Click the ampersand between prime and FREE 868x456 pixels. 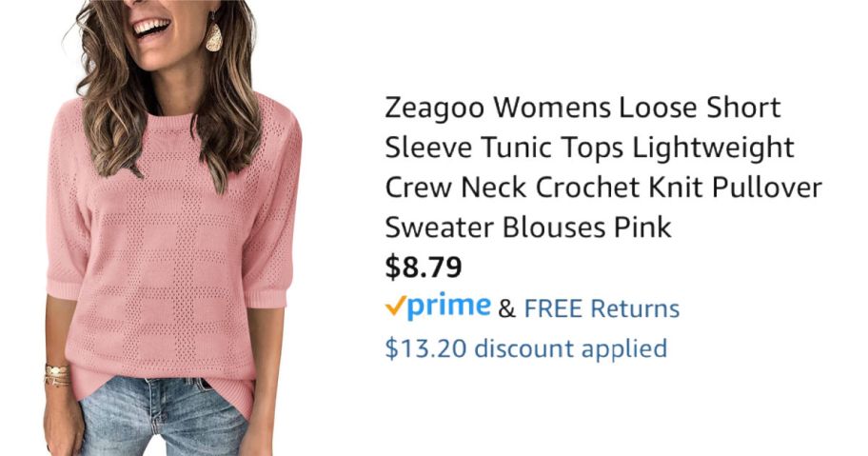pyautogui.click(x=506, y=309)
